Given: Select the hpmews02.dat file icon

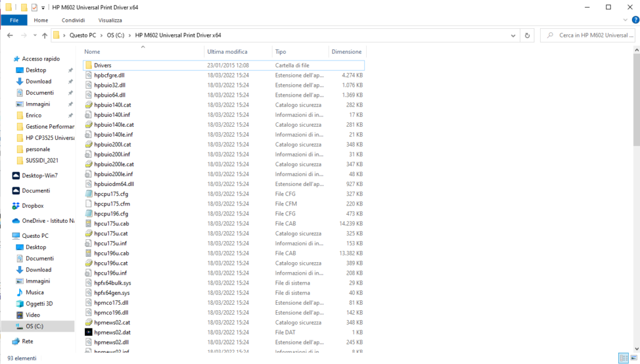Looking at the screenshot, I should [x=89, y=332].
